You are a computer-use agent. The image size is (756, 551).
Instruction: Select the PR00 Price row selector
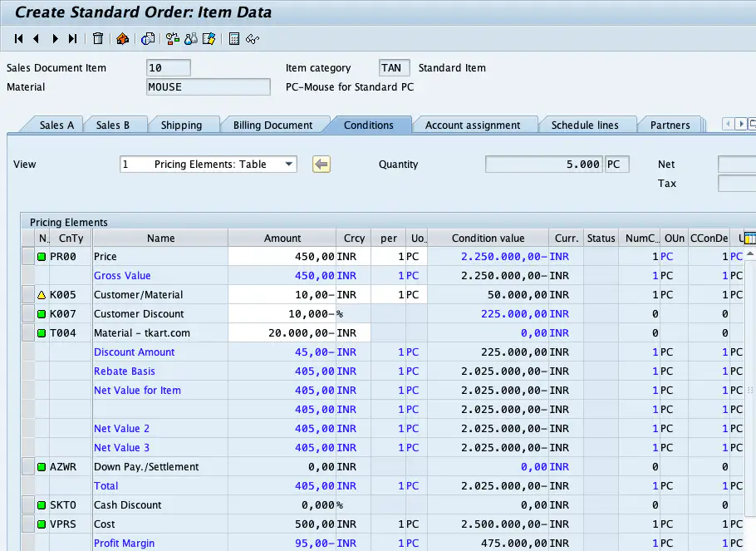[x=28, y=257]
